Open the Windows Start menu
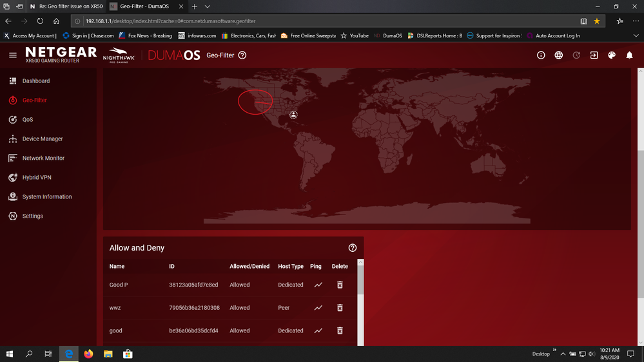The image size is (644, 362). click(10, 354)
